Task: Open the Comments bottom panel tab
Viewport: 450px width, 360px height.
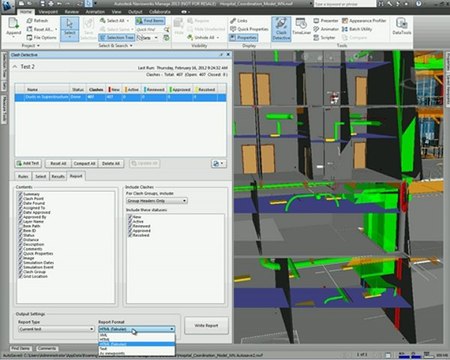Action: 47,348
